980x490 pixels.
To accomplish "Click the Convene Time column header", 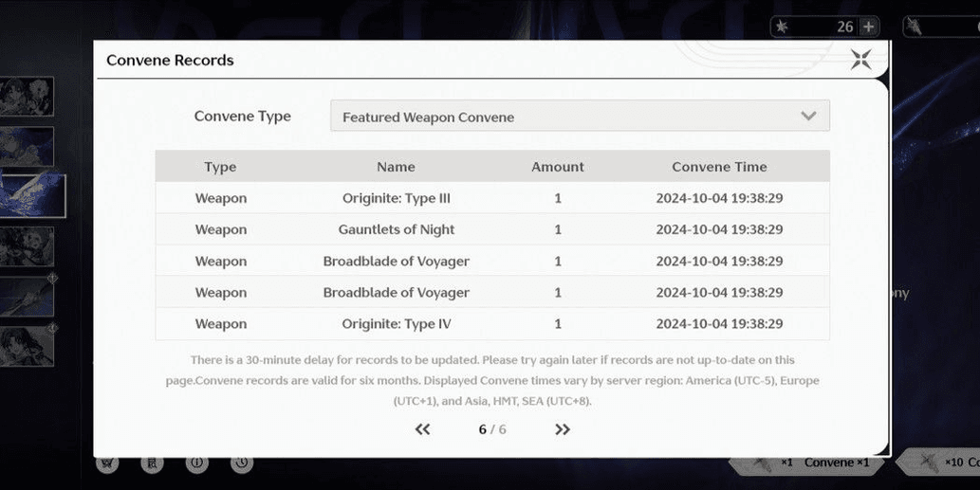I will pyautogui.click(x=719, y=167).
